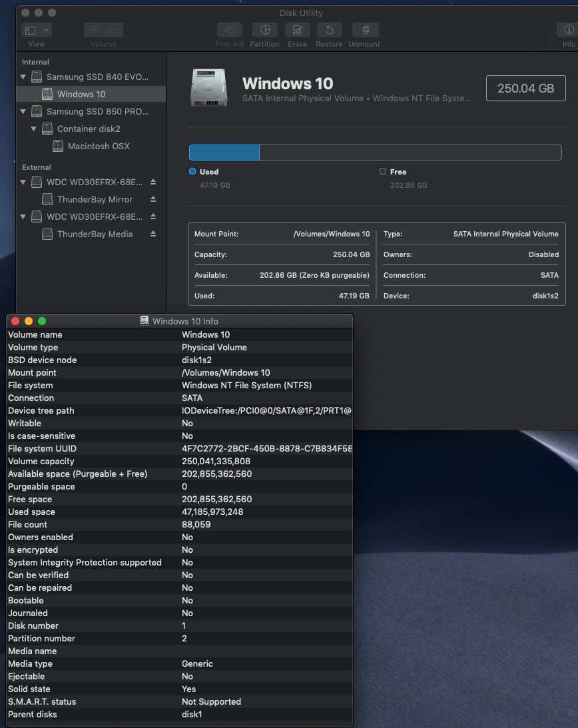This screenshot has height=728, width=578.
Task: Select the File system UUID row
Action: click(x=180, y=448)
